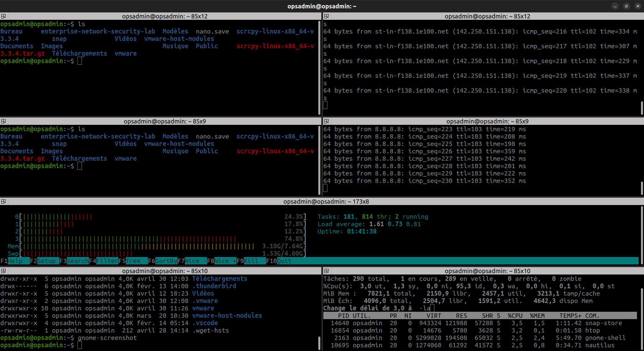Click 'enterprise-network-security-lab' in top-left pane
Viewport: 644px width, 351px height.
pyautogui.click(x=98, y=31)
